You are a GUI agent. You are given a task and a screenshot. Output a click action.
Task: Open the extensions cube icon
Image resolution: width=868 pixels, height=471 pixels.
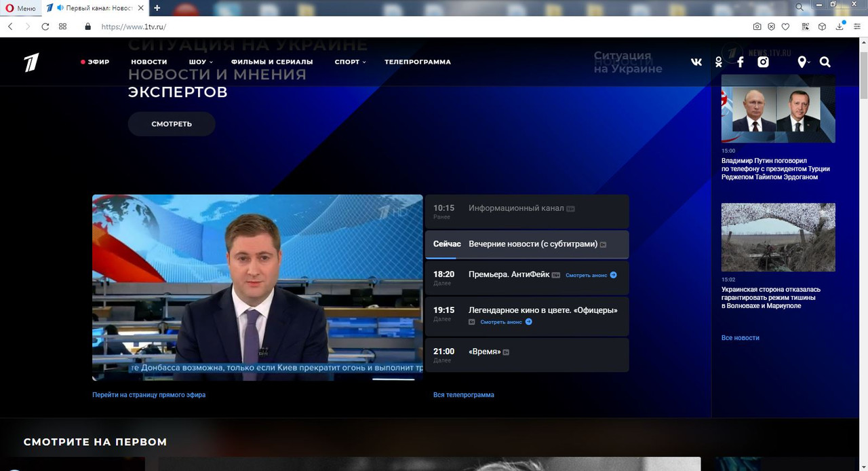click(822, 26)
